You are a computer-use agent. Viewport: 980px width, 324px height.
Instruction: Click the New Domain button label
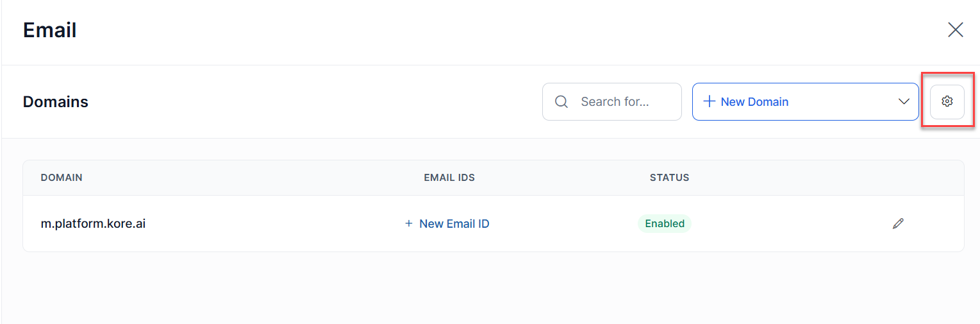click(754, 101)
